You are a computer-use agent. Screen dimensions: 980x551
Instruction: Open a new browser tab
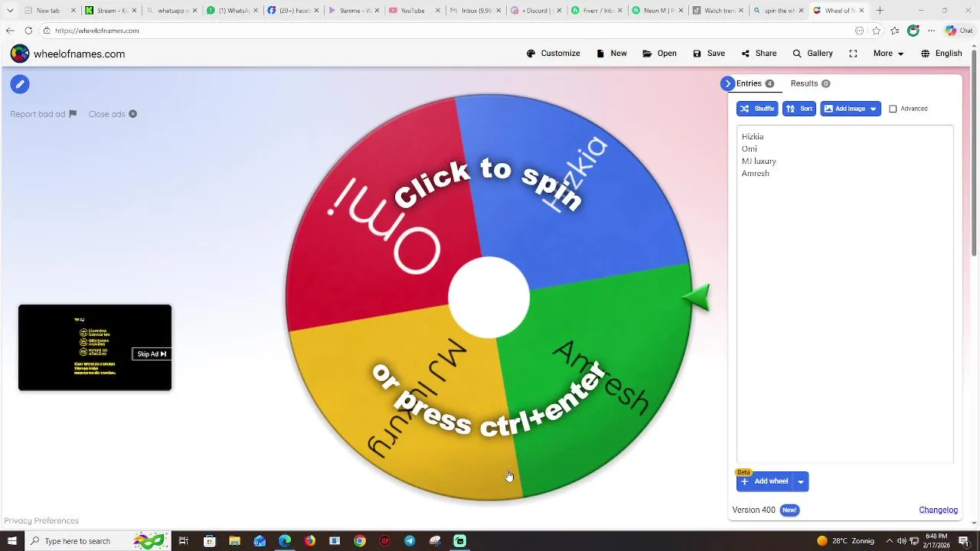[x=880, y=11]
